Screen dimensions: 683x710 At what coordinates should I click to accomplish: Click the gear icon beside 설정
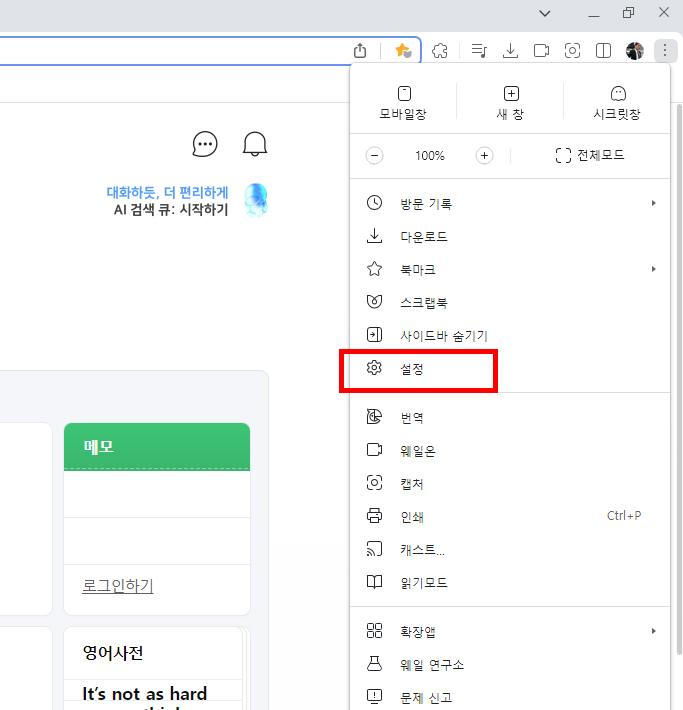point(374,368)
